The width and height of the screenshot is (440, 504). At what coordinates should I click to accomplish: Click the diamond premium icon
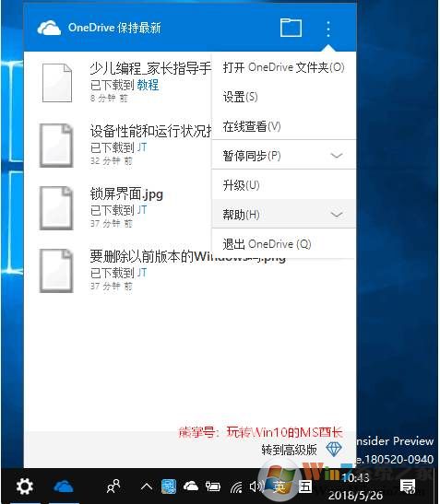tap(334, 449)
